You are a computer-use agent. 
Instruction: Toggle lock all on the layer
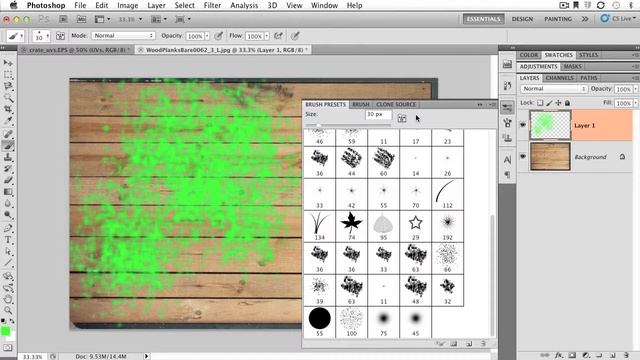[x=567, y=103]
